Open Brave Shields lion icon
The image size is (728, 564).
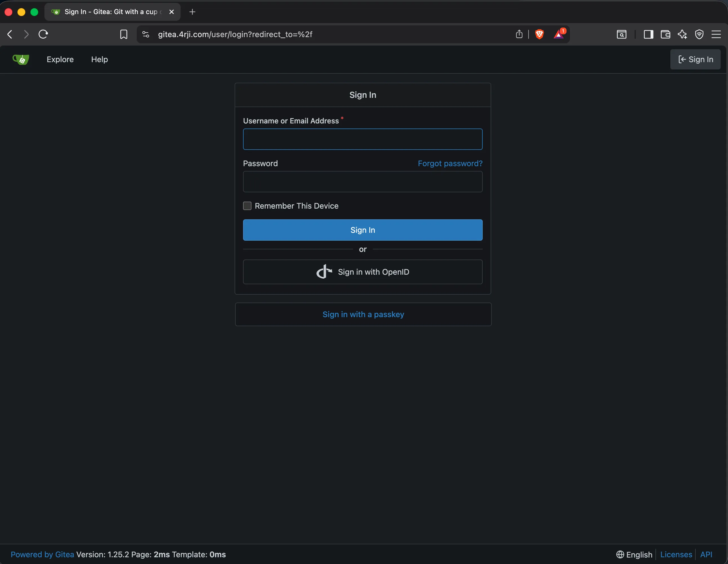pos(539,34)
